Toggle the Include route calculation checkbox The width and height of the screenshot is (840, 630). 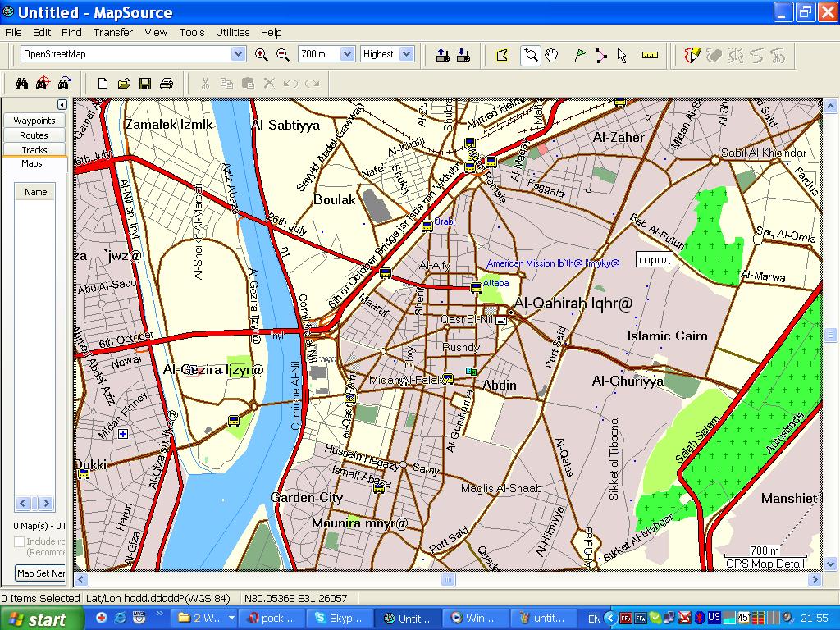pyautogui.click(x=19, y=541)
